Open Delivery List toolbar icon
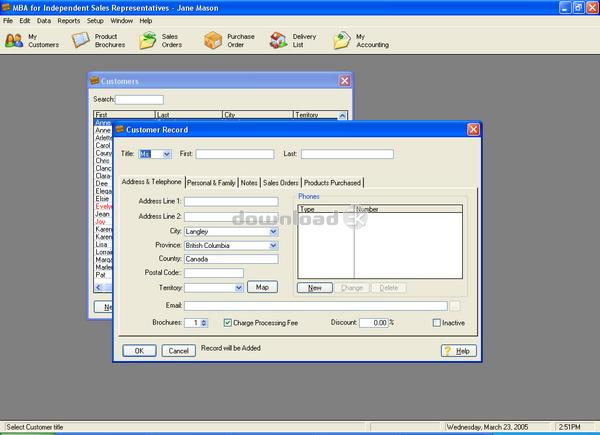 [x=293, y=41]
